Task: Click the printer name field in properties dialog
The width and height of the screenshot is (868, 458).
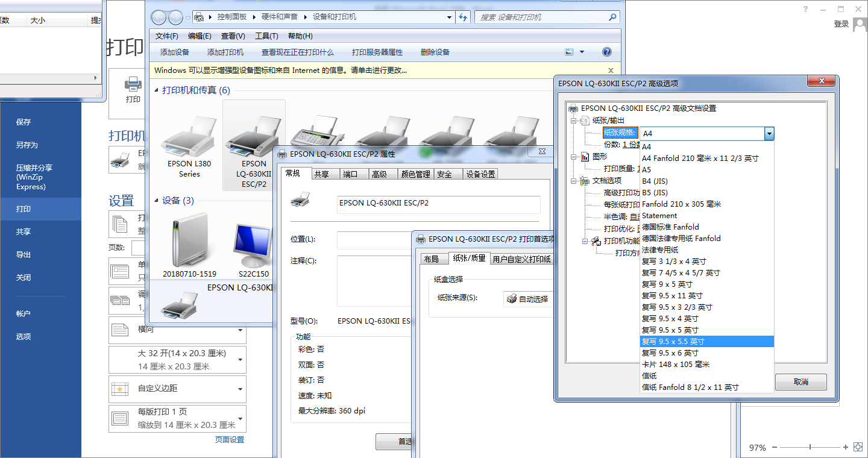Action: point(439,205)
